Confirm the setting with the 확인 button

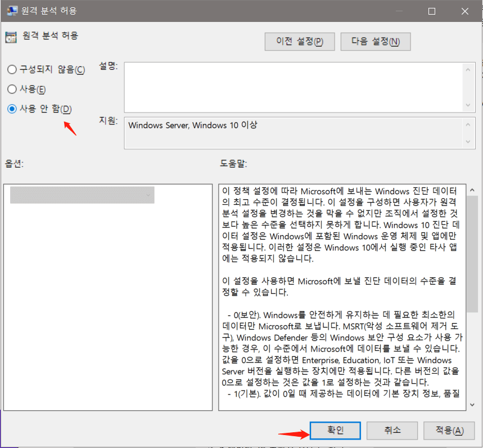[x=335, y=430]
